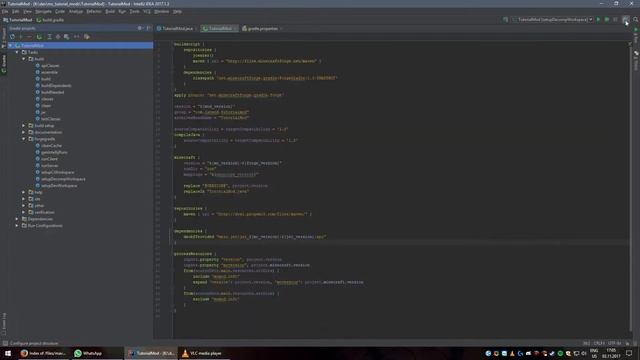Image resolution: width=640 pixels, height=360 pixels.
Task: Collapse the build task group
Action: tap(24, 59)
